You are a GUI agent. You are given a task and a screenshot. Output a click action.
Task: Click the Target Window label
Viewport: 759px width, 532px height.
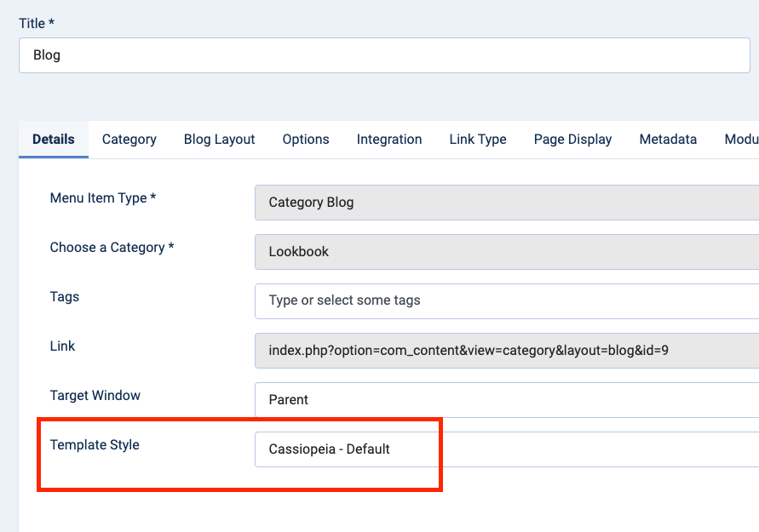[x=95, y=395]
